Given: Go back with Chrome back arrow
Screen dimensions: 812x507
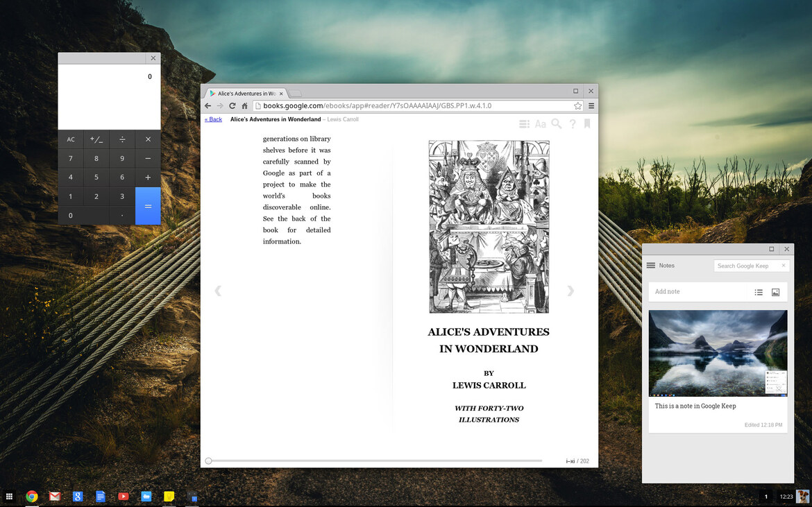Looking at the screenshot, I should coord(208,105).
